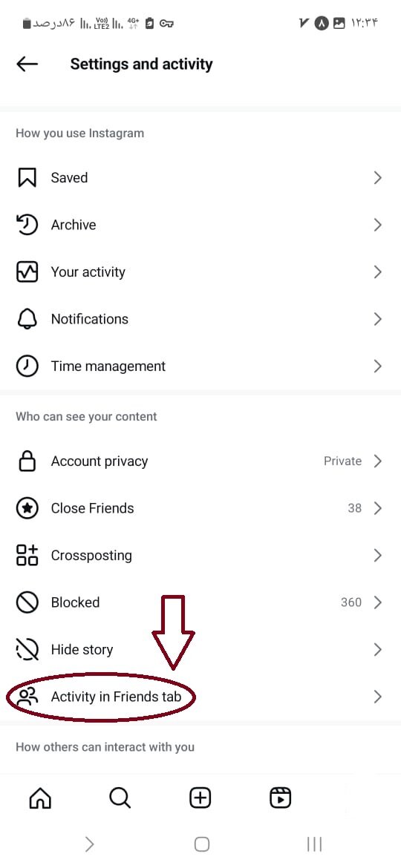
Task: Open Activity in Friends tab setting
Action: pyautogui.click(x=200, y=697)
